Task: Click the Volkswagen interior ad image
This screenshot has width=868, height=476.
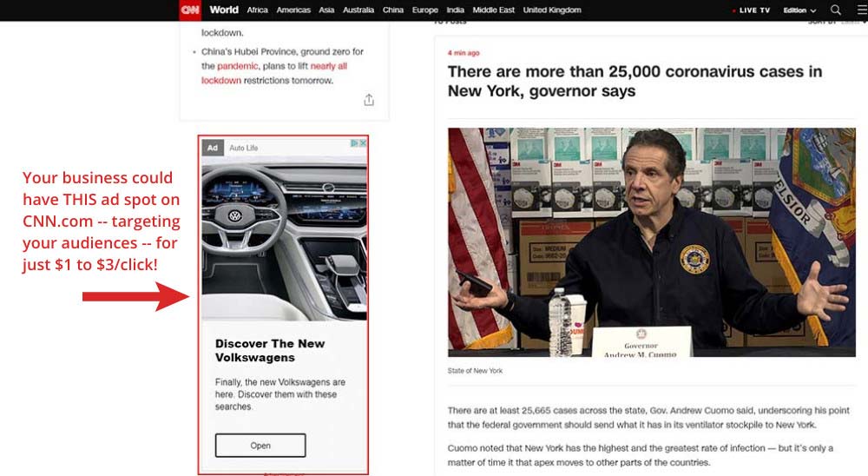Action: click(x=284, y=238)
